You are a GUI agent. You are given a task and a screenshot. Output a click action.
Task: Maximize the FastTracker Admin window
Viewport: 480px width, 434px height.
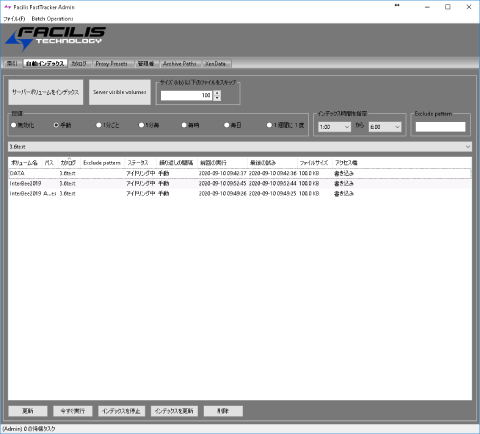click(x=448, y=7)
